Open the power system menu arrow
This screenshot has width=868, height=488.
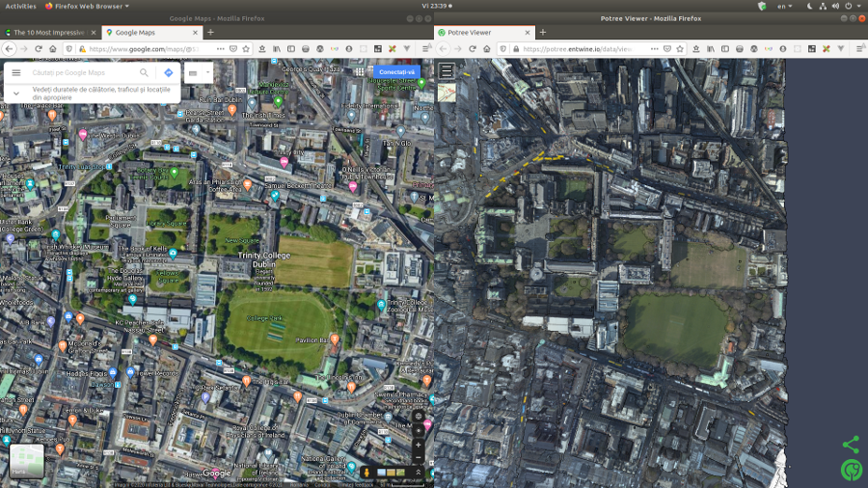[860, 6]
